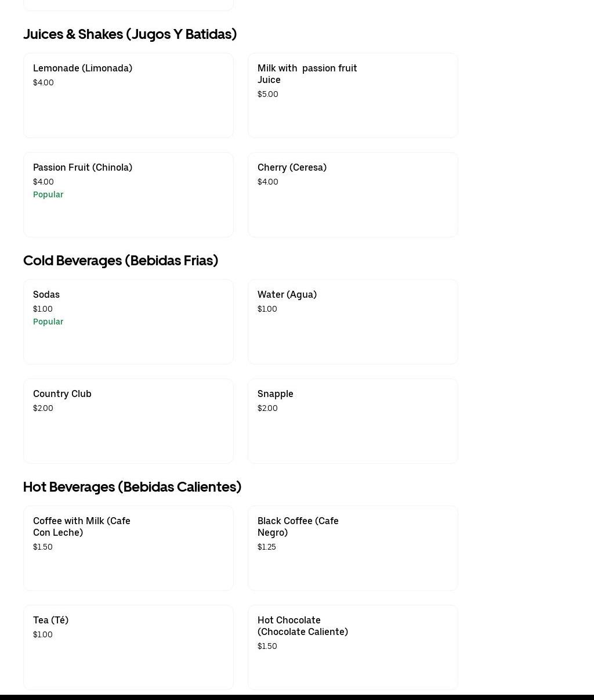Pick the Snapple beverage card
The image size is (594, 700).
(353, 421)
